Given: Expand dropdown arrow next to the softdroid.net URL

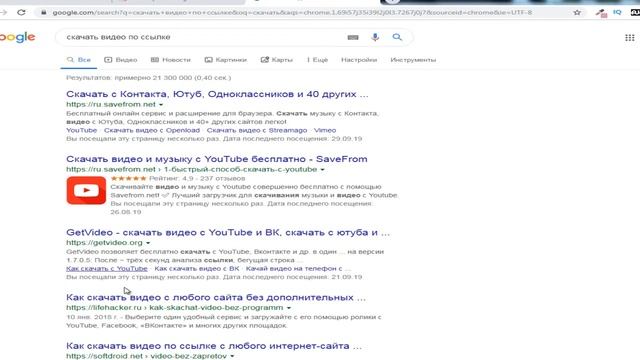Looking at the screenshot, I should 232,356.
